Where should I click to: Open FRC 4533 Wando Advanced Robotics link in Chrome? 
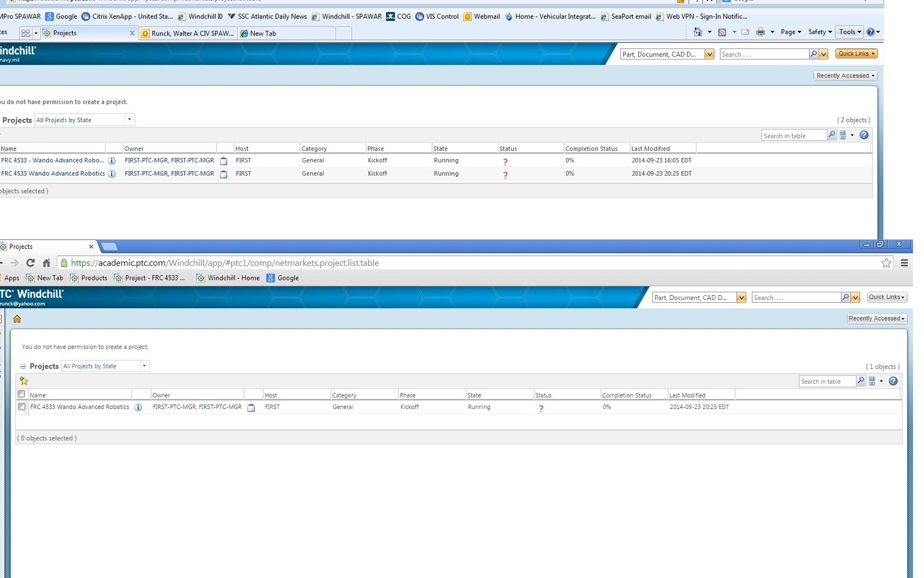click(80, 407)
